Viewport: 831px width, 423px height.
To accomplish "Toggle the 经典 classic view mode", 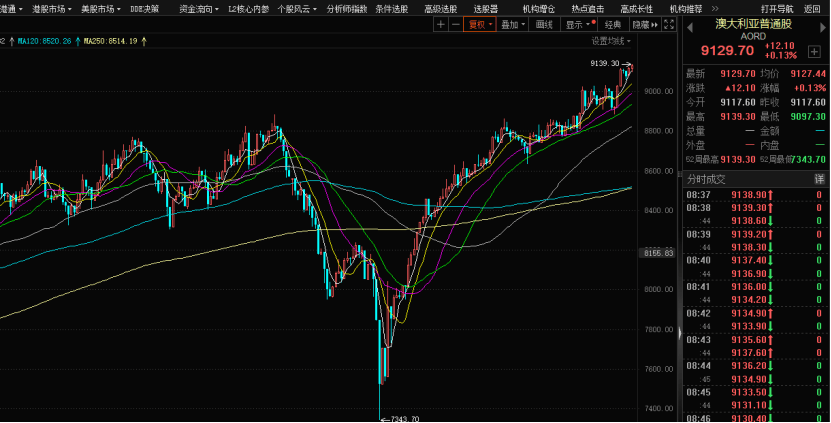I will click(613, 24).
